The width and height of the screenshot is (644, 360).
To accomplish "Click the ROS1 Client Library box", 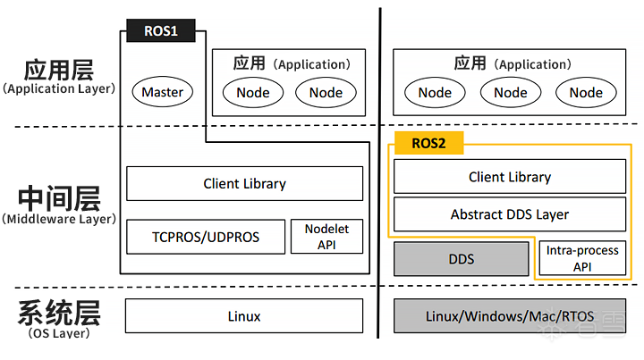I will click(x=244, y=184).
